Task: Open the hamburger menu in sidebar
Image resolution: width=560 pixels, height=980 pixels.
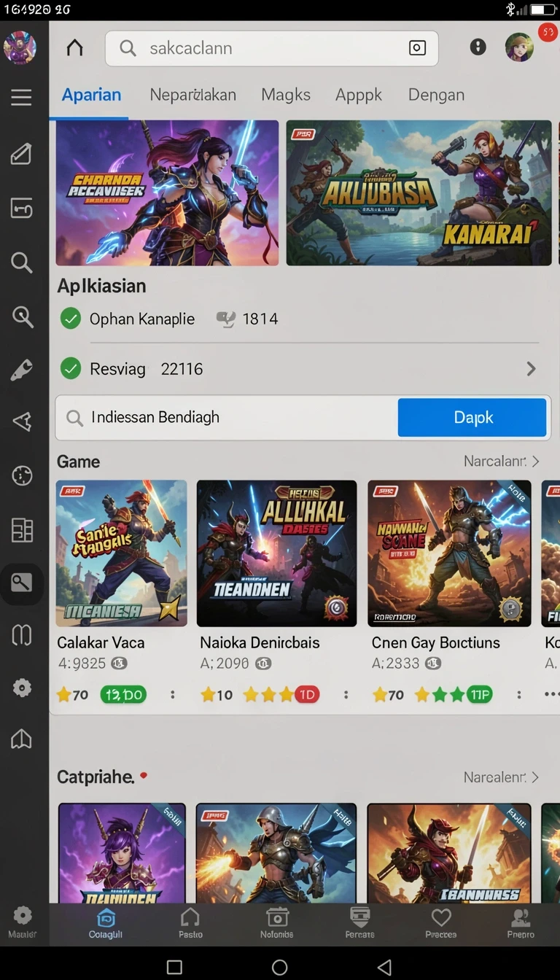Action: click(21, 97)
